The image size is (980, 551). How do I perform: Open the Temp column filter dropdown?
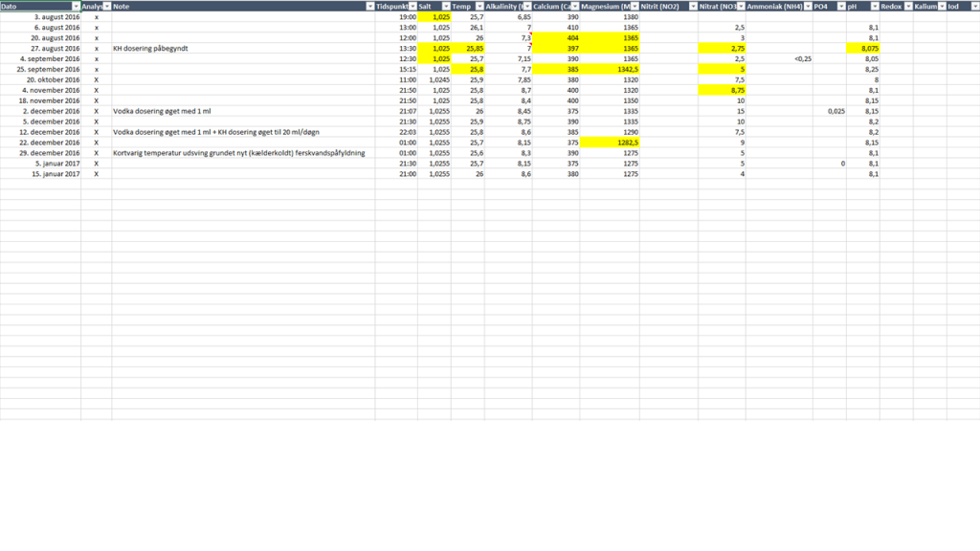tap(479, 7)
